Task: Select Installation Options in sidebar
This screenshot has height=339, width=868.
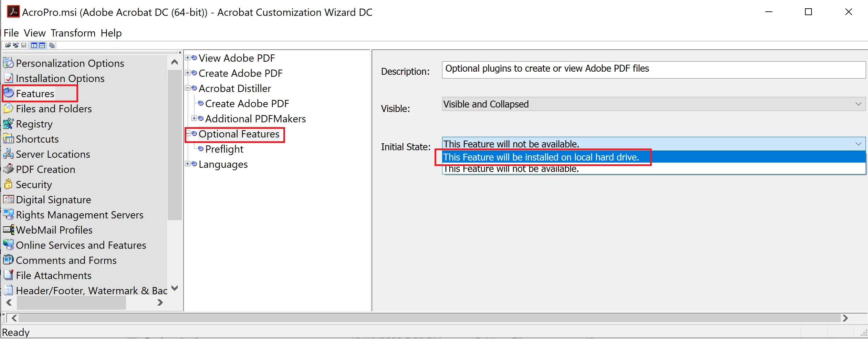Action: pyautogui.click(x=60, y=78)
